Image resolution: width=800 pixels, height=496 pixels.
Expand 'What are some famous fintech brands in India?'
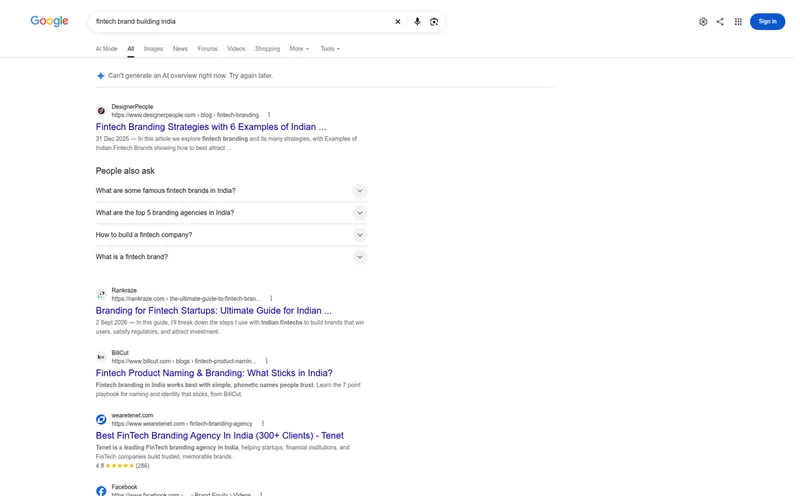(231, 190)
